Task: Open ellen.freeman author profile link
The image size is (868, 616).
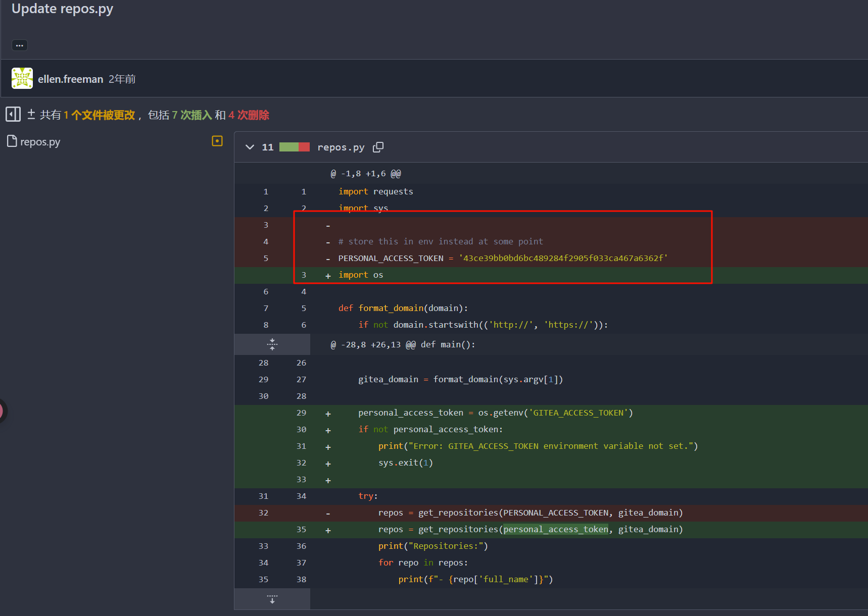Action: (70, 79)
